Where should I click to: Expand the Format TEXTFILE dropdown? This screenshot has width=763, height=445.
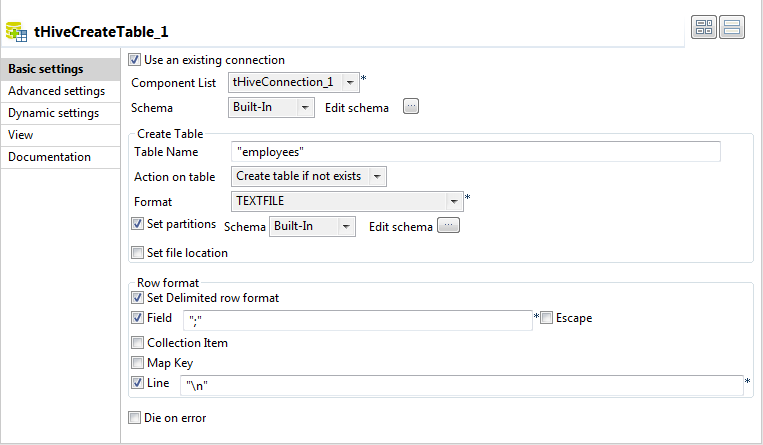coord(454,201)
